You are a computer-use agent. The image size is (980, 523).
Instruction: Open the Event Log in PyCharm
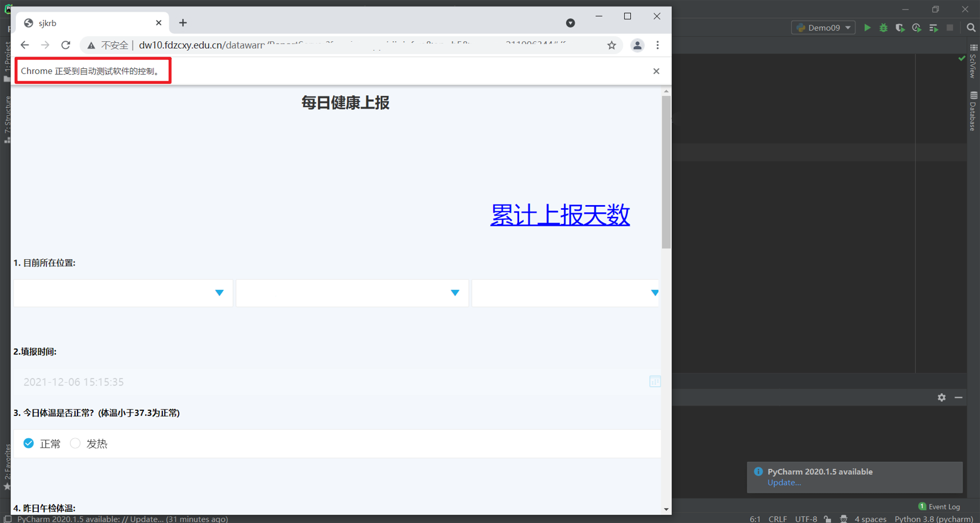tap(939, 507)
